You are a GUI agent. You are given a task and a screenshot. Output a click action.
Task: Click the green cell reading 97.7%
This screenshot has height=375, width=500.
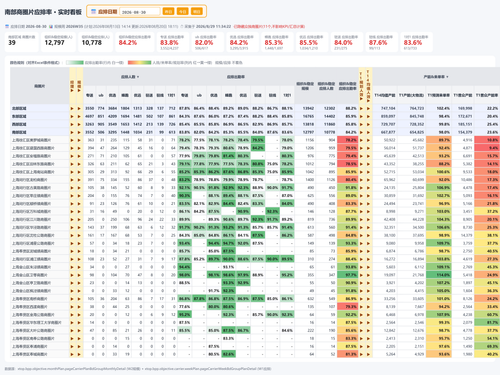coord(348,275)
